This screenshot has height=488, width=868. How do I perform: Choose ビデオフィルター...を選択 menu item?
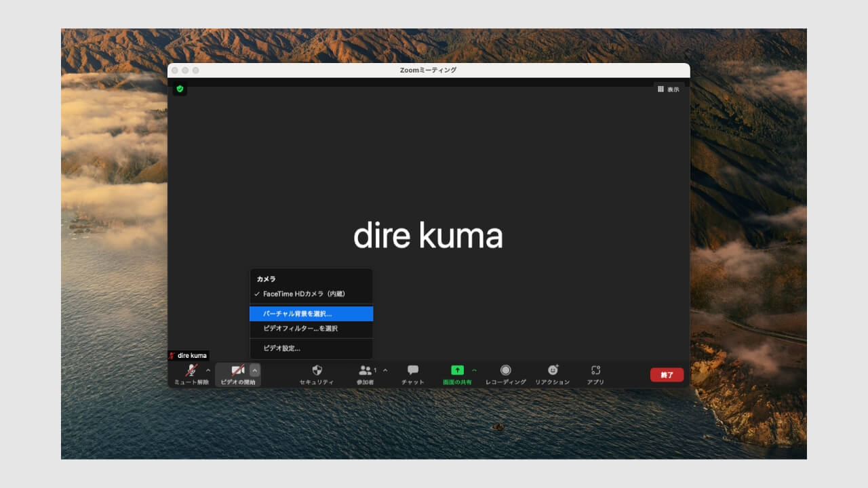point(311,328)
